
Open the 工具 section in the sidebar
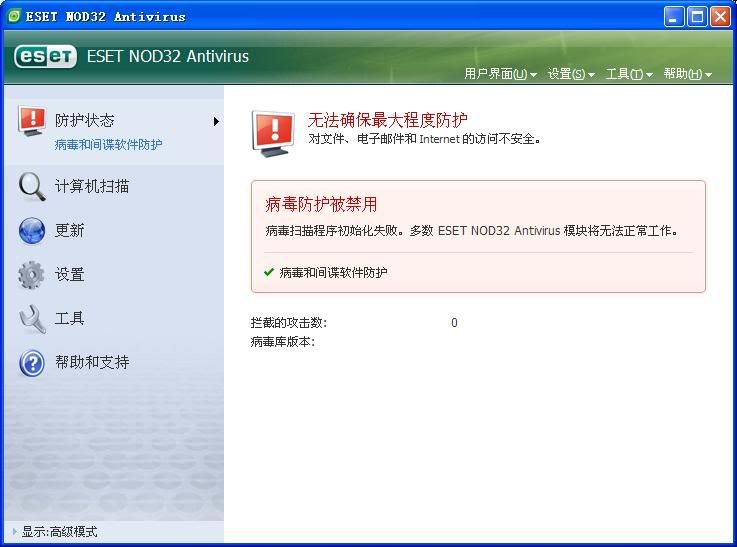[x=70, y=319]
